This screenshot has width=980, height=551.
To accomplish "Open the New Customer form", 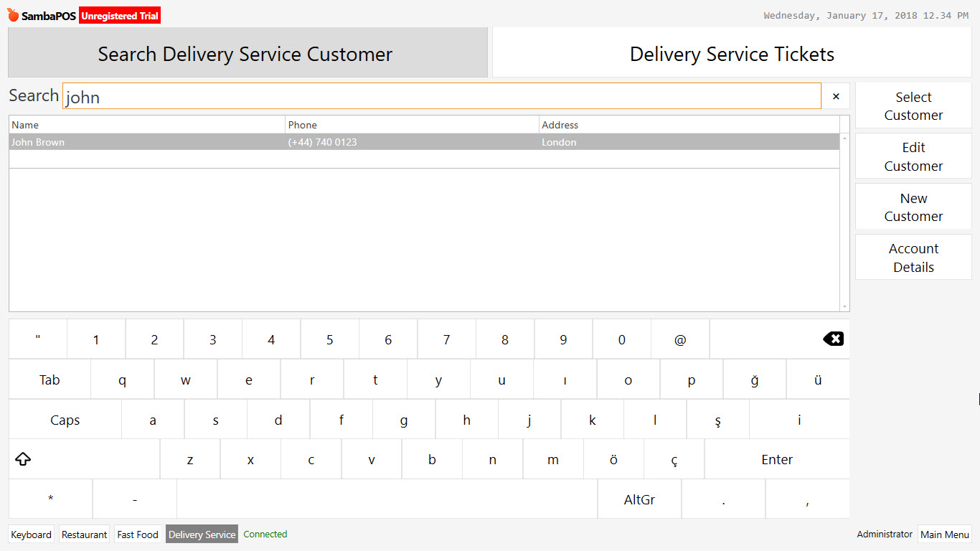I will tap(913, 207).
